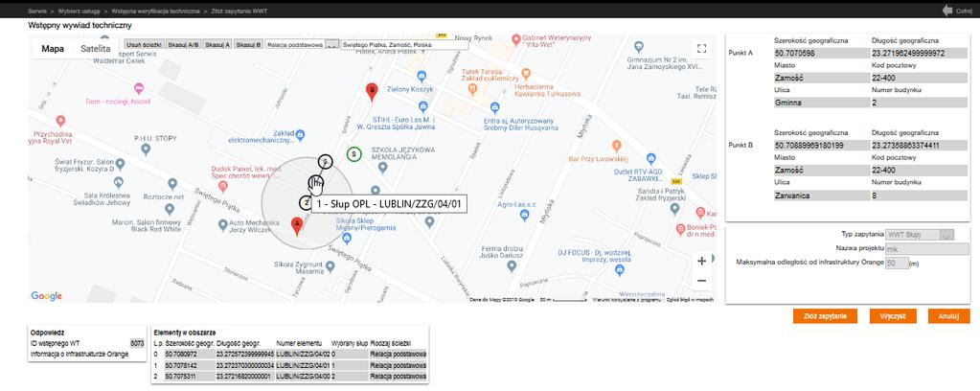Click table cell 50.7078142
The width and height of the screenshot is (980, 391).
click(x=190, y=365)
